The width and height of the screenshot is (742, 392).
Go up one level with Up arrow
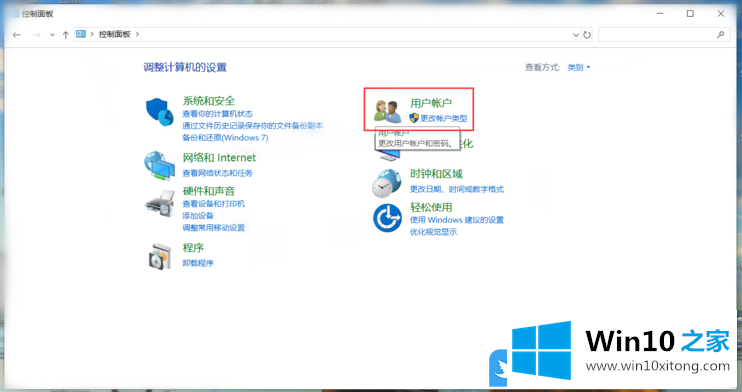65,35
